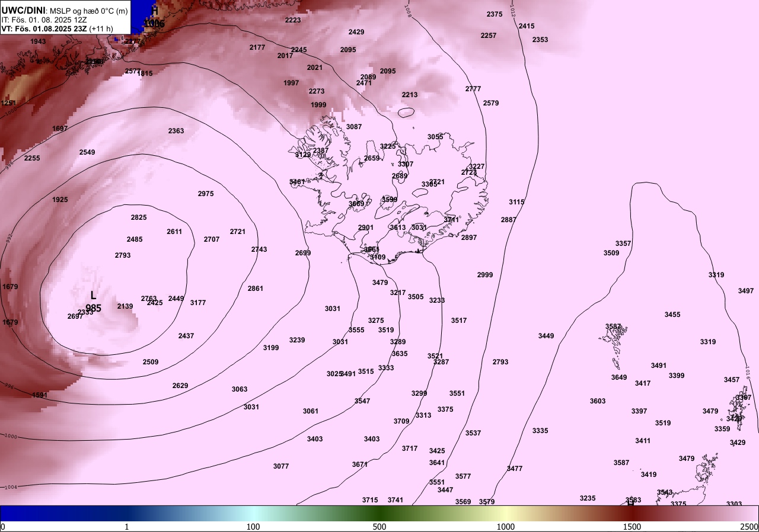Screen dimensions: 759x532
Task: Click the height value 3335
Action: pyautogui.click(x=540, y=431)
